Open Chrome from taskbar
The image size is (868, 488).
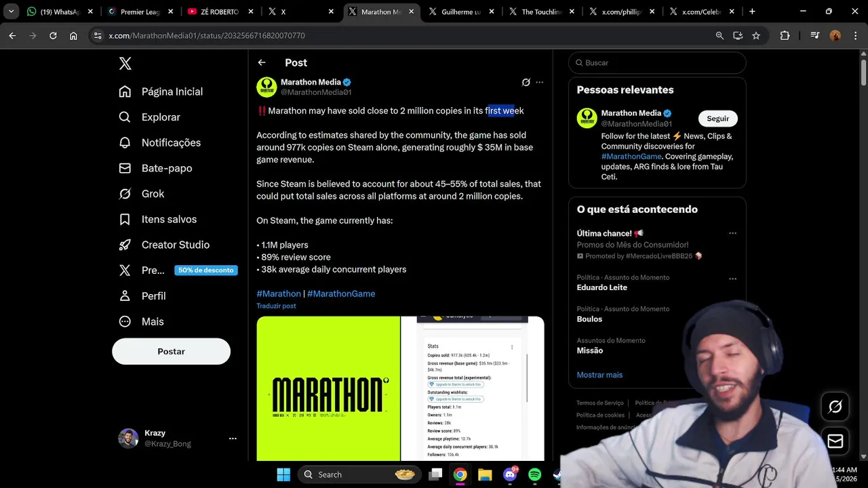(460, 474)
